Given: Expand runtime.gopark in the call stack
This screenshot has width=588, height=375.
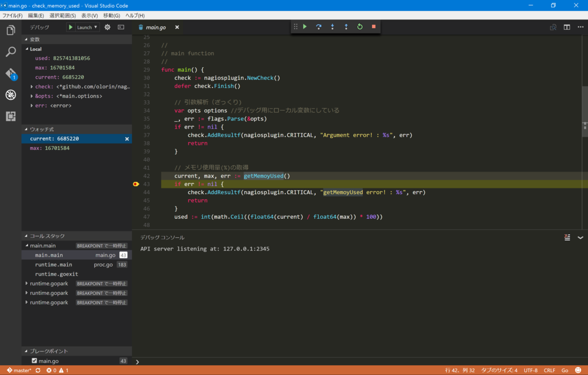Looking at the screenshot, I should [x=26, y=283].
